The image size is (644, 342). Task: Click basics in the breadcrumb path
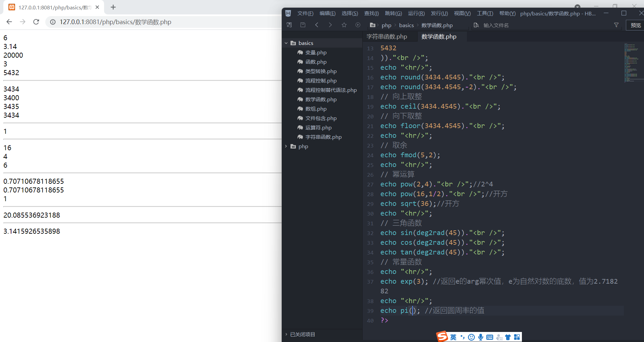point(407,25)
